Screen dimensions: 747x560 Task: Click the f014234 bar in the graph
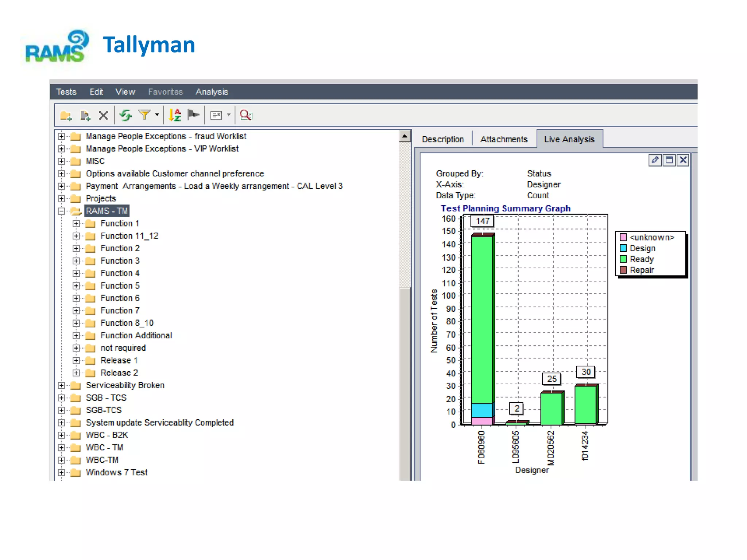tap(586, 405)
